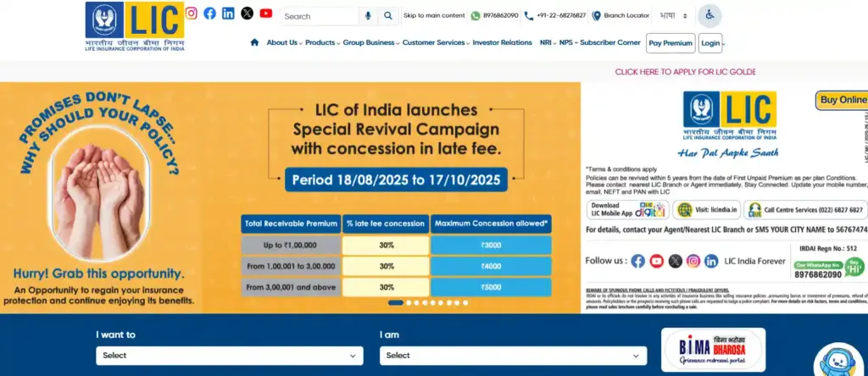868x376 pixels.
Task: Open the Products menu
Action: (322, 42)
